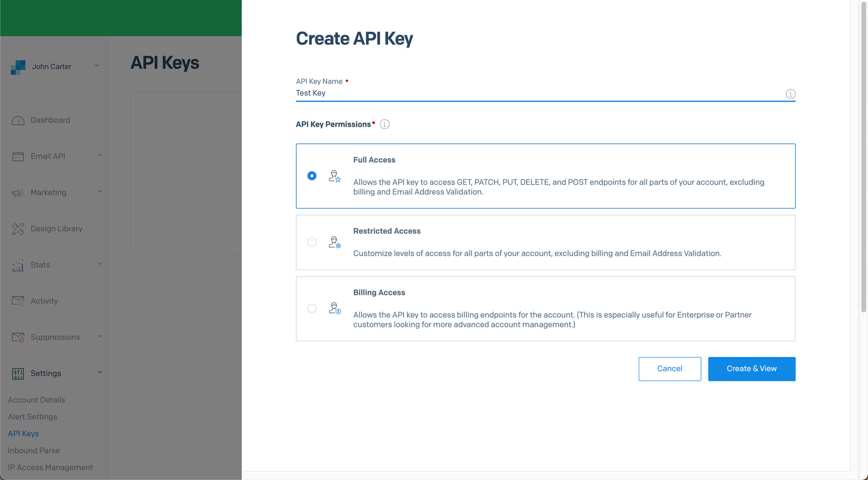Screen dimensions: 868x480
Task: Click the Restricted Access user gear icon
Action: 334,242
